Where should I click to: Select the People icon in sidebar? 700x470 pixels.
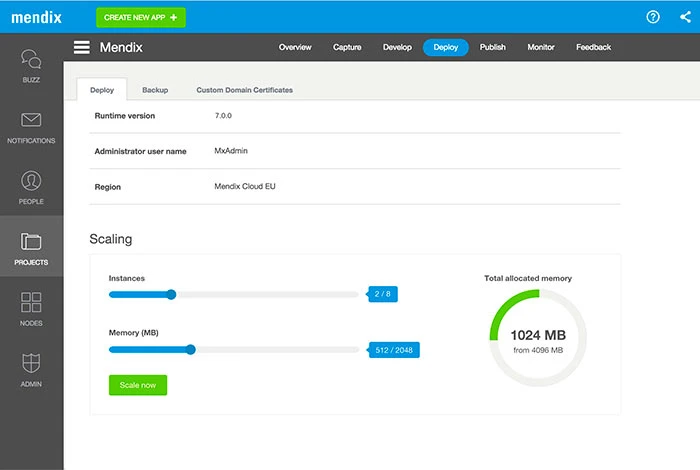31,181
